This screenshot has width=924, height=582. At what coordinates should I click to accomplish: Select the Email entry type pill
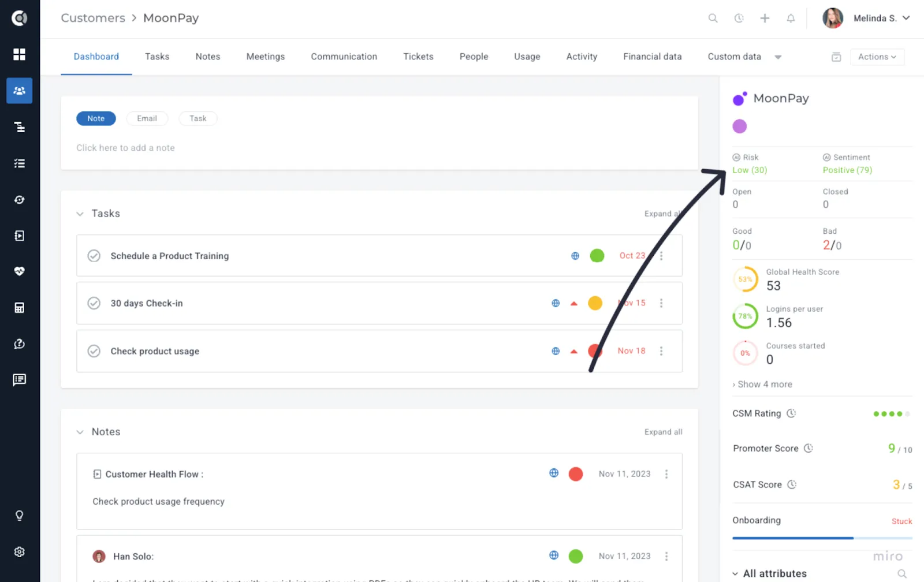(x=147, y=118)
